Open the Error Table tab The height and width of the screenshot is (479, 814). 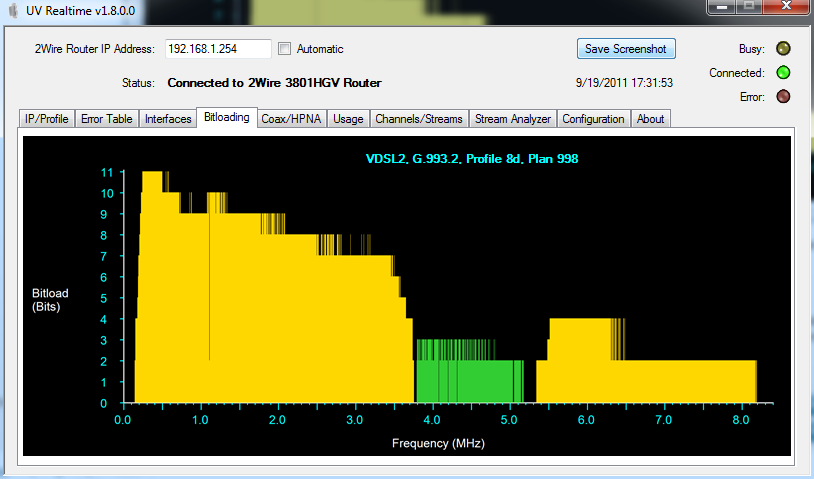(106, 119)
